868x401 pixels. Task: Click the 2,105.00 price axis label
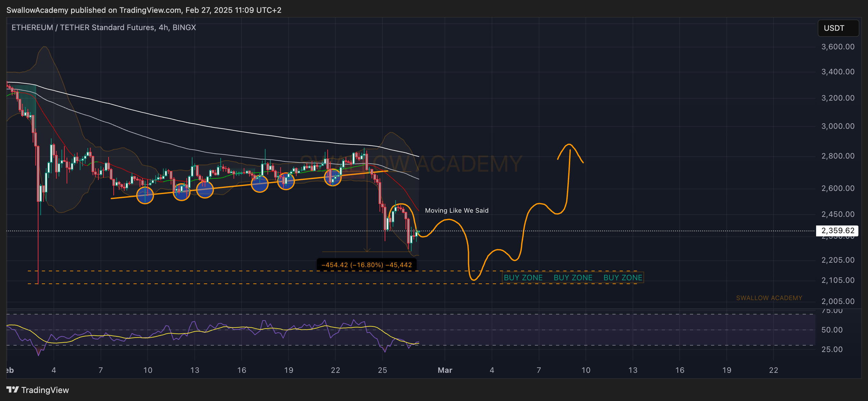838,280
